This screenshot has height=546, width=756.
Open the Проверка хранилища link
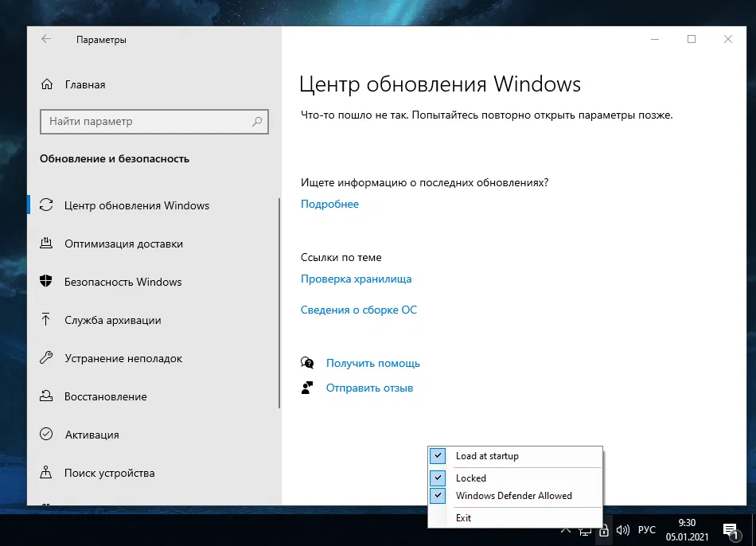click(x=357, y=279)
